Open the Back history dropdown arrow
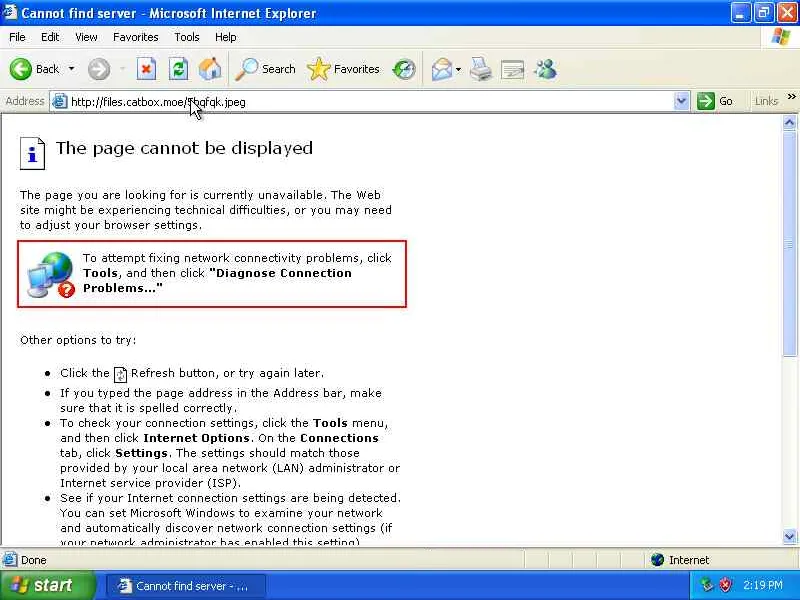This screenshot has width=800, height=600. [x=71, y=69]
